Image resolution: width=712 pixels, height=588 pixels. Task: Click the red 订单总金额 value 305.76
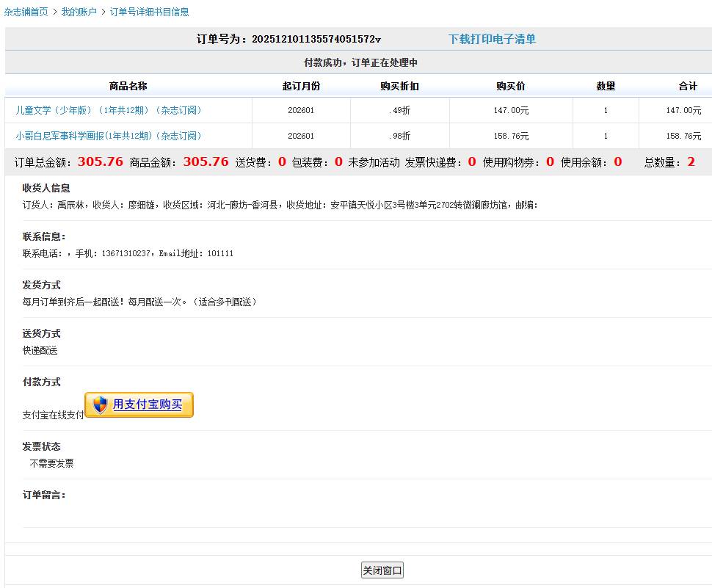[x=100, y=161]
